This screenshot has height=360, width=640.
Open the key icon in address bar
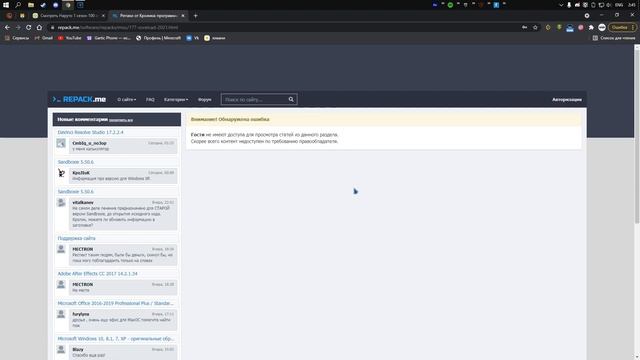524,27
